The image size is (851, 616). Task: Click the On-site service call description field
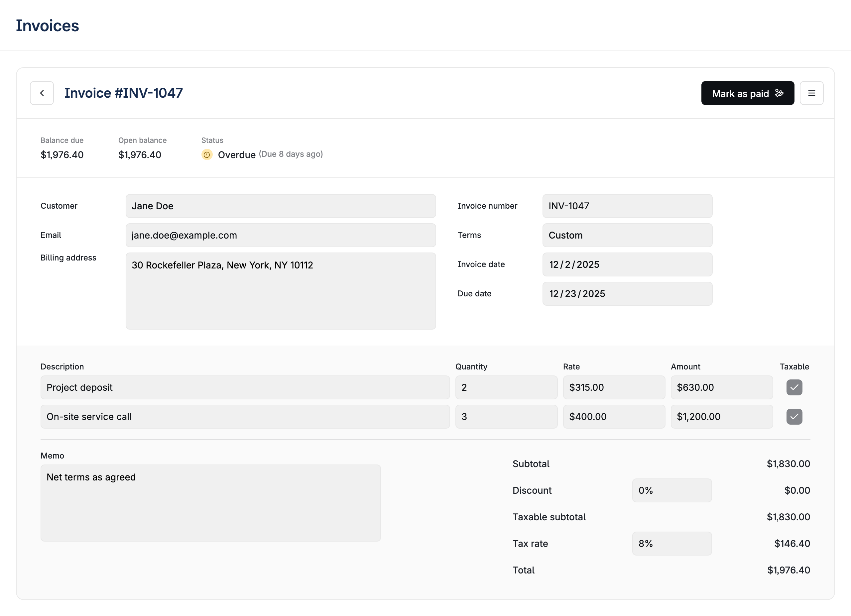pos(245,417)
